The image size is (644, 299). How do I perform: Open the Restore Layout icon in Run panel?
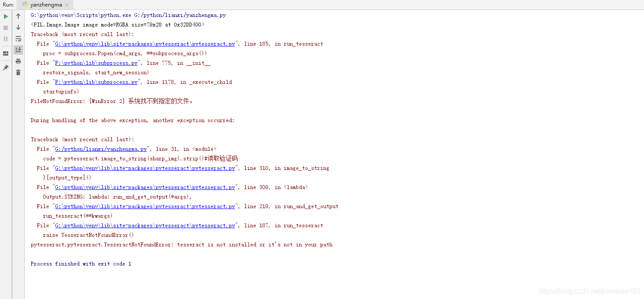point(6,53)
